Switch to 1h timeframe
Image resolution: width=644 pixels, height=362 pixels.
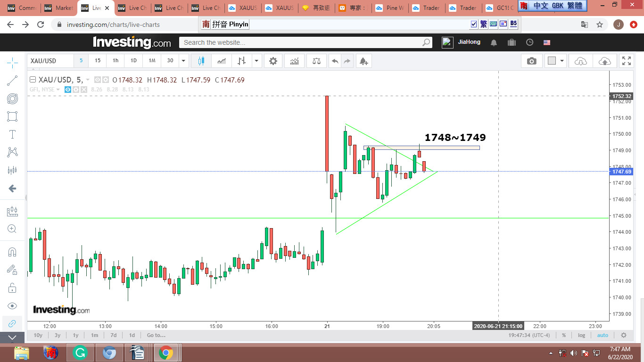click(x=116, y=61)
